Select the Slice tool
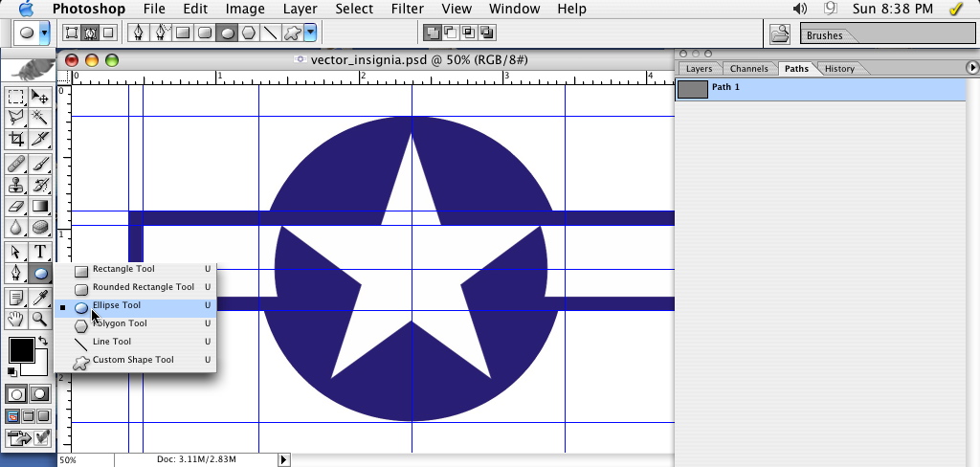The height and width of the screenshot is (467, 980). coord(40,139)
